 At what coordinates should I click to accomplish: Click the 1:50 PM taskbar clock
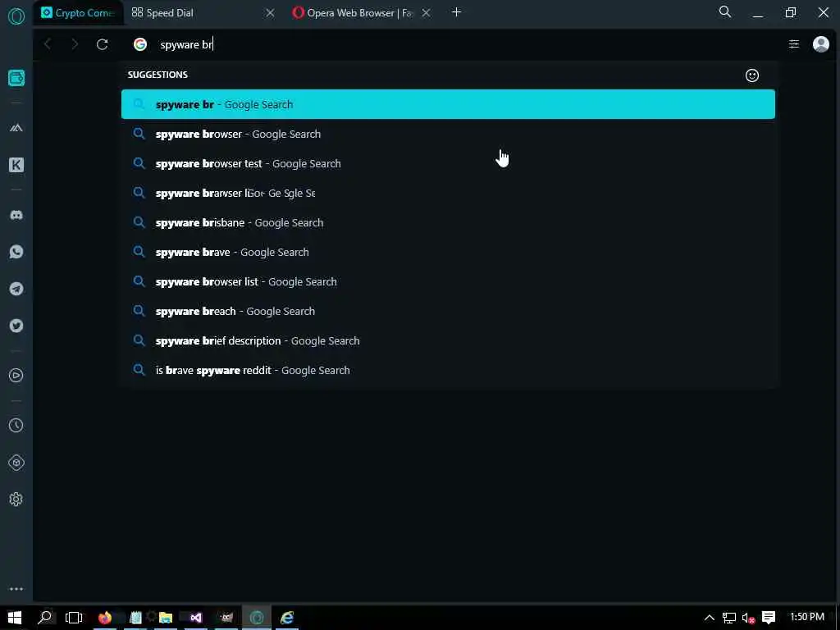[x=807, y=617]
